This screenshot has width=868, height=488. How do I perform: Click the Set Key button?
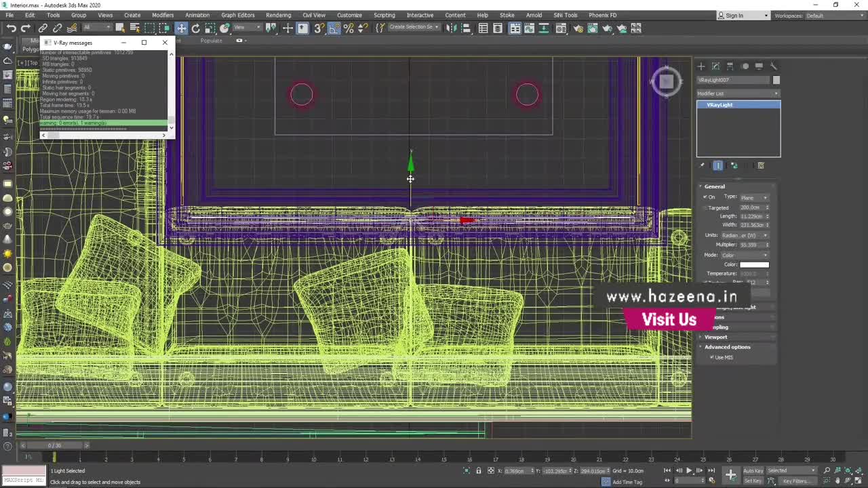pyautogui.click(x=753, y=481)
